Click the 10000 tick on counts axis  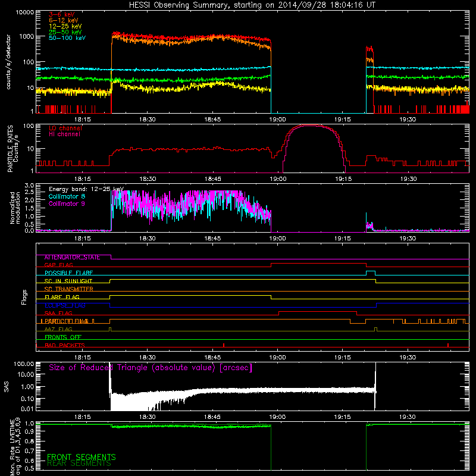(x=25, y=12)
